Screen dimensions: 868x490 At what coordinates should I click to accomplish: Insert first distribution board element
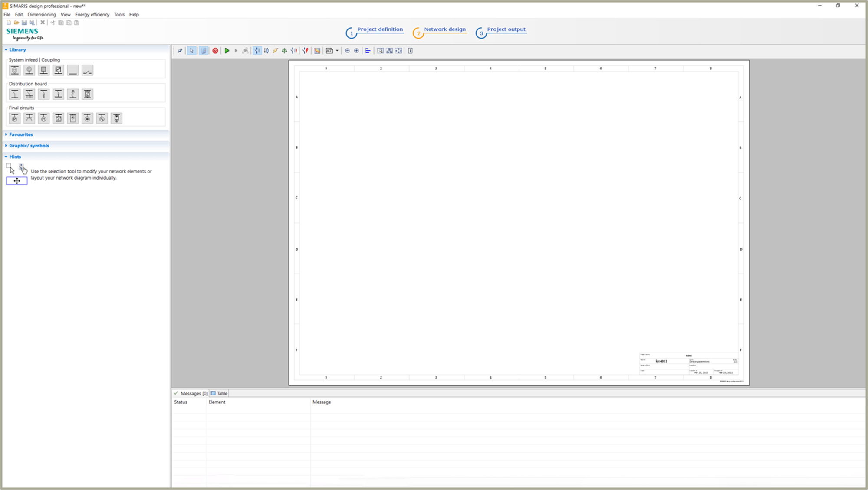coord(15,94)
